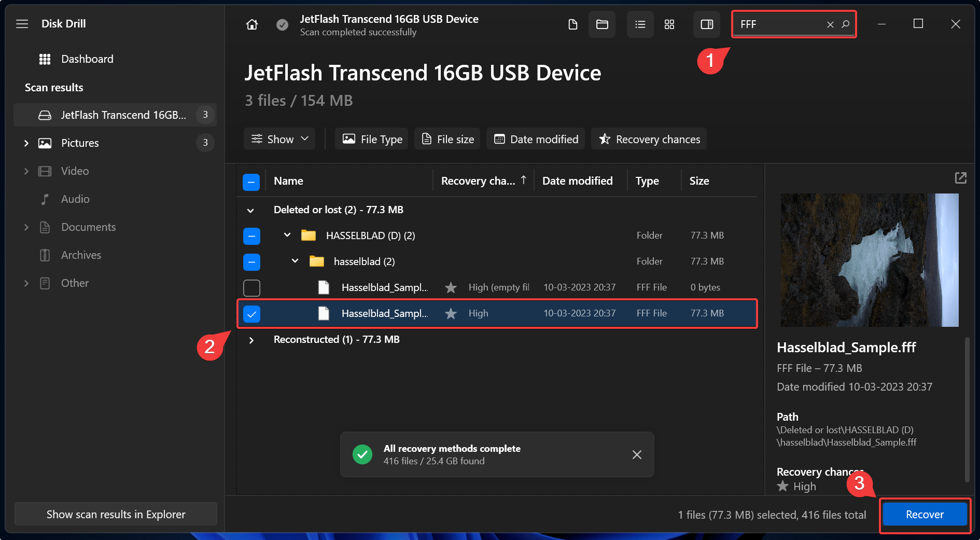Expand Pictures category in sidebar

[26, 143]
